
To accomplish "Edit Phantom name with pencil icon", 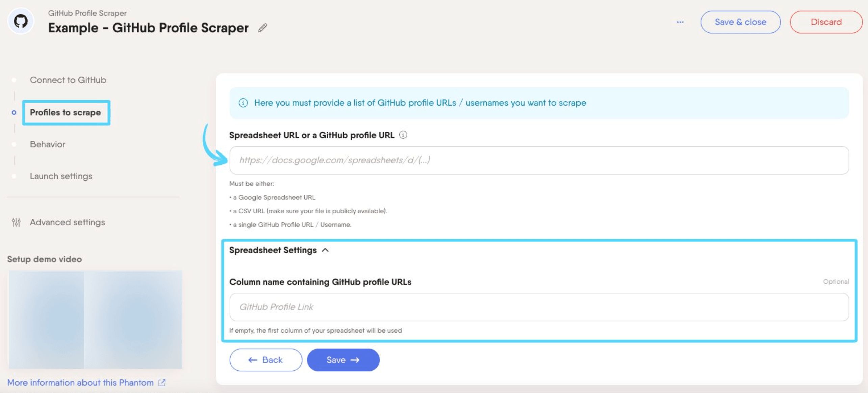I will 262,28.
